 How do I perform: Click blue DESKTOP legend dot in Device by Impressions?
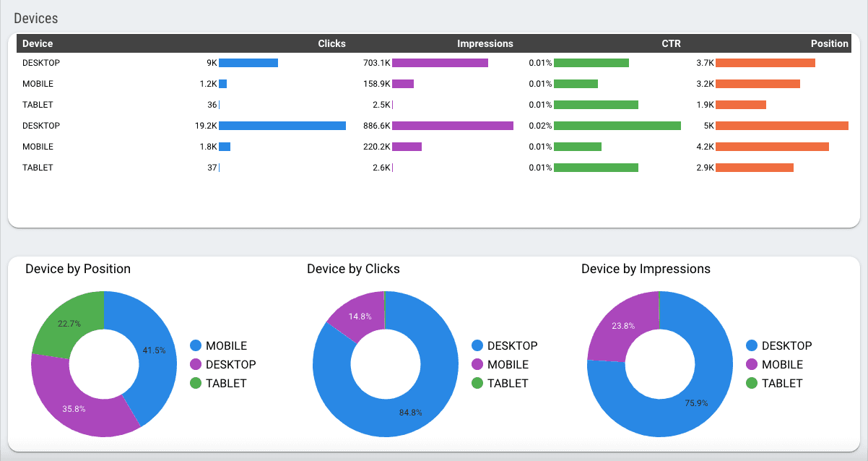click(x=752, y=346)
